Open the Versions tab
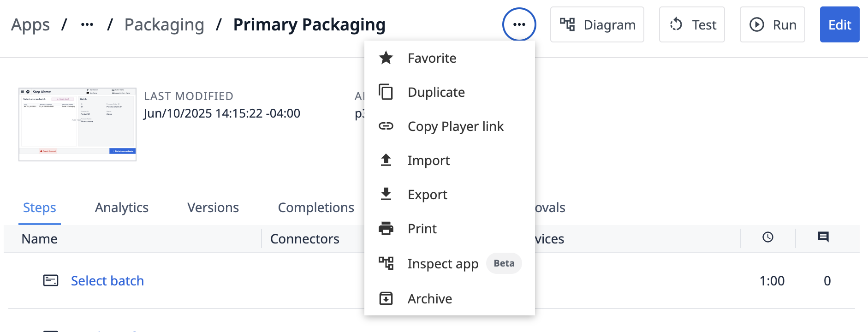The width and height of the screenshot is (868, 332). (x=213, y=207)
